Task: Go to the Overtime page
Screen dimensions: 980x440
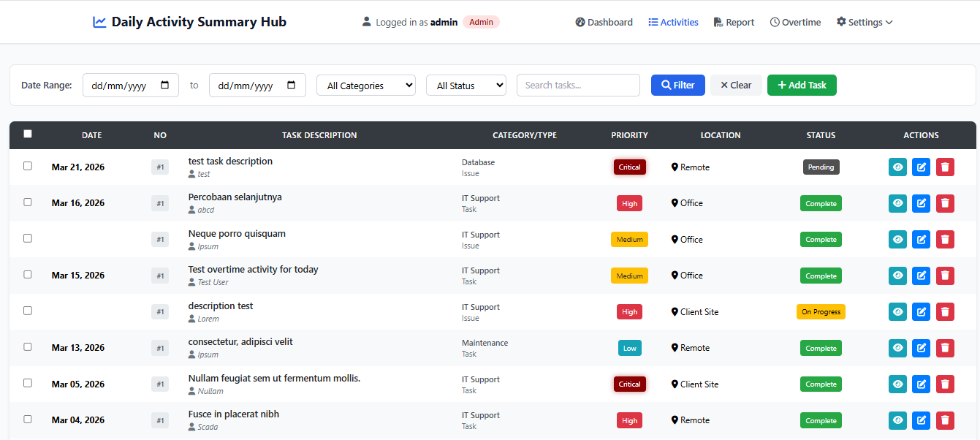Action: [x=795, y=22]
